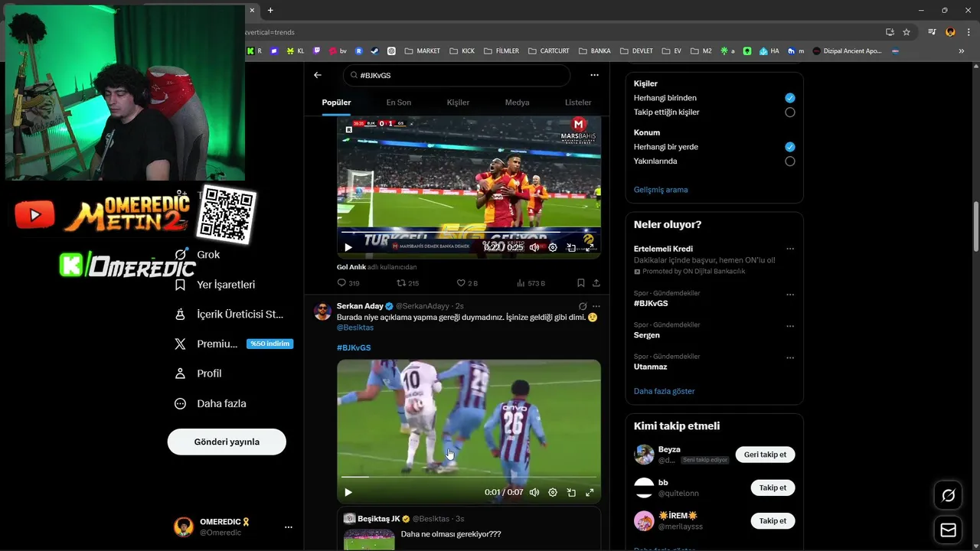Viewport: 980px width, 551px height.
Task: Open options for the #BJKvGS trend
Action: click(x=790, y=295)
